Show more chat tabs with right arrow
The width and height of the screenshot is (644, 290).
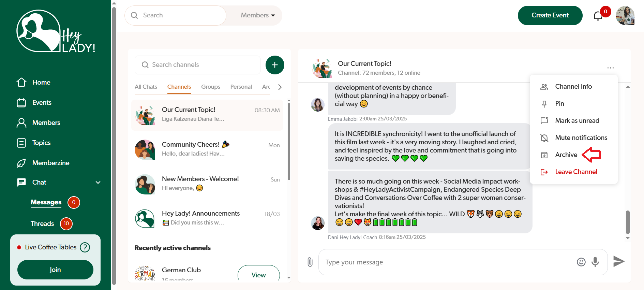coord(280,87)
